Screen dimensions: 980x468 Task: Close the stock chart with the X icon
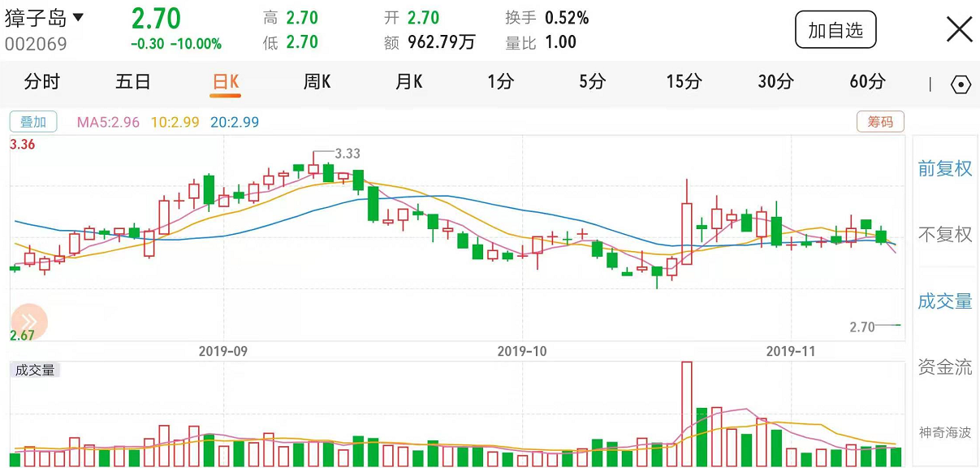click(x=960, y=29)
